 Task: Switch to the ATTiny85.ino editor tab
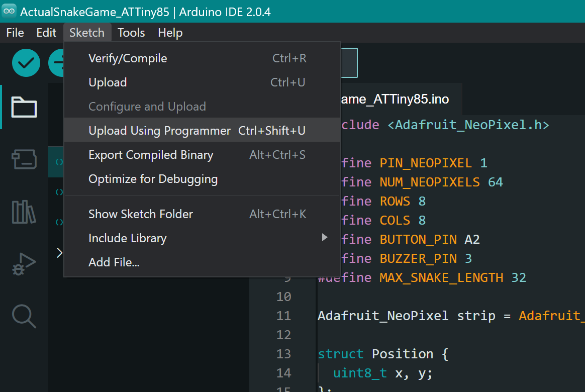[401, 99]
